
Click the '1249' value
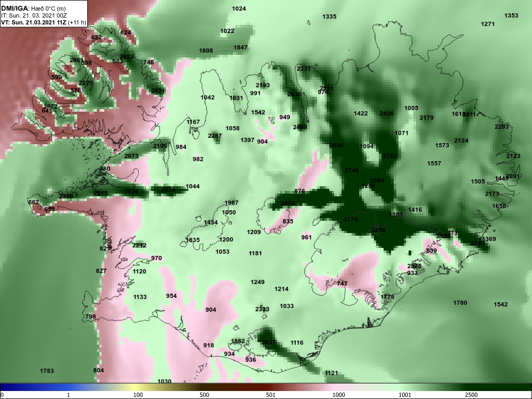tap(257, 282)
